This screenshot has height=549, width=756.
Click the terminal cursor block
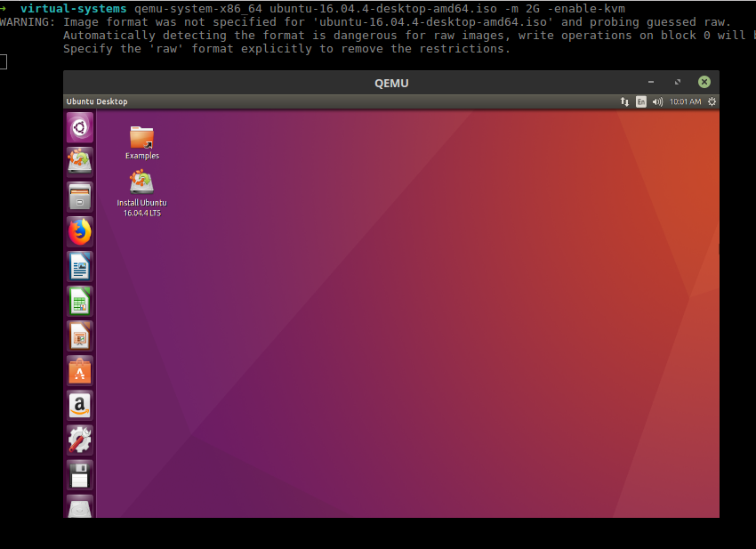click(x=3, y=61)
